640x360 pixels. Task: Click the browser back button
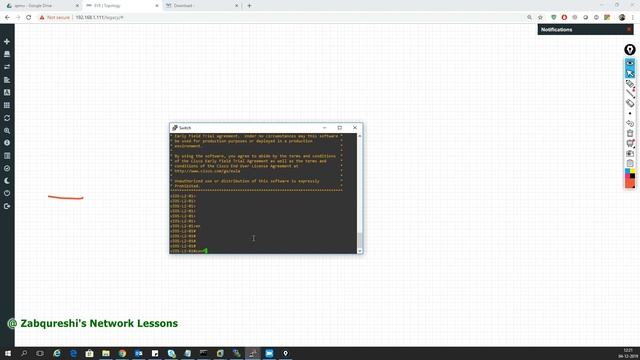[7, 18]
